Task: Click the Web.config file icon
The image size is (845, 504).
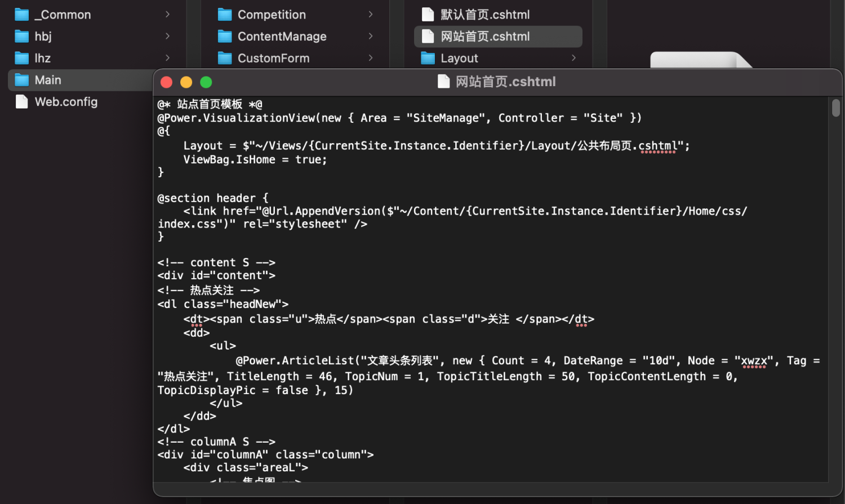Action: pos(22,102)
